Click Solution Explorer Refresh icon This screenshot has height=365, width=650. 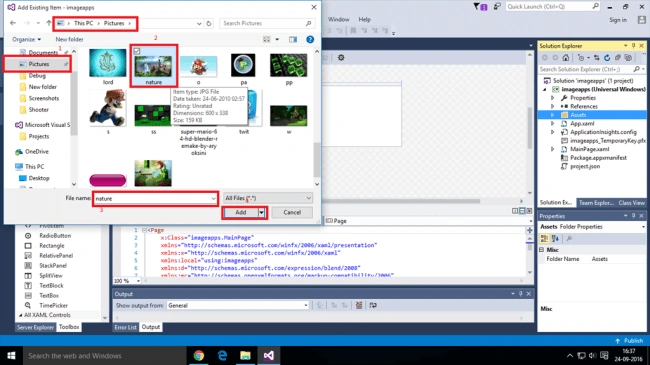(607, 58)
